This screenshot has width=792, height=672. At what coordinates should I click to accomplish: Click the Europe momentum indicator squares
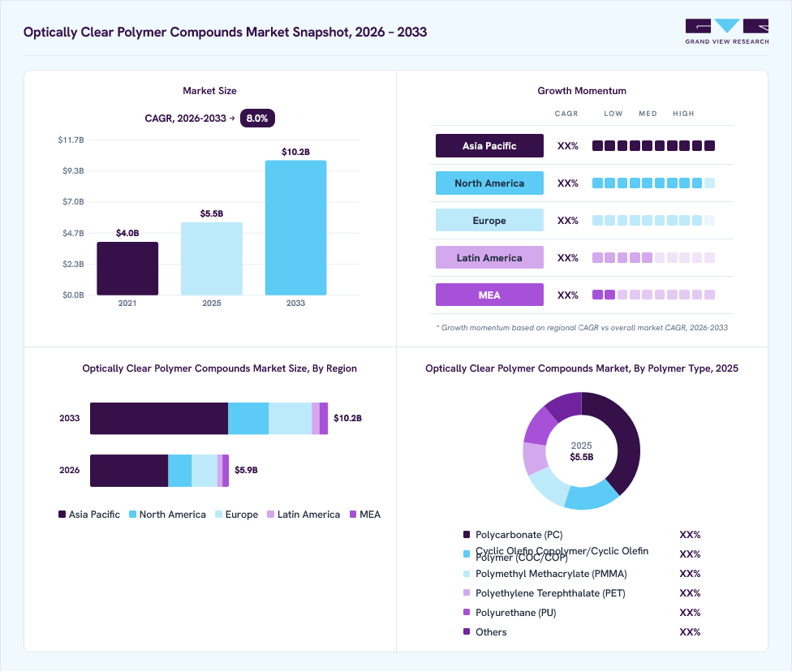(x=653, y=220)
